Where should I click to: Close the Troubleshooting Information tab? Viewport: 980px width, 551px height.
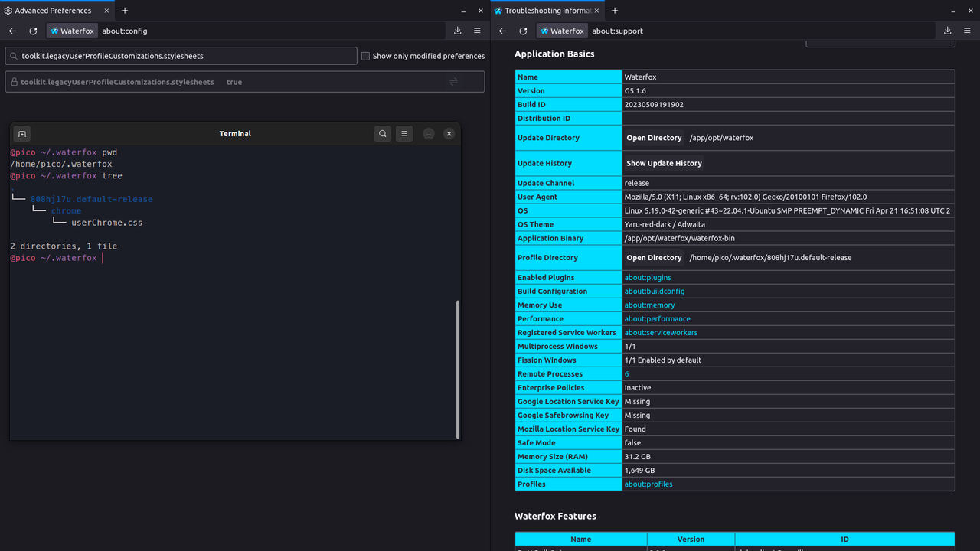point(596,11)
